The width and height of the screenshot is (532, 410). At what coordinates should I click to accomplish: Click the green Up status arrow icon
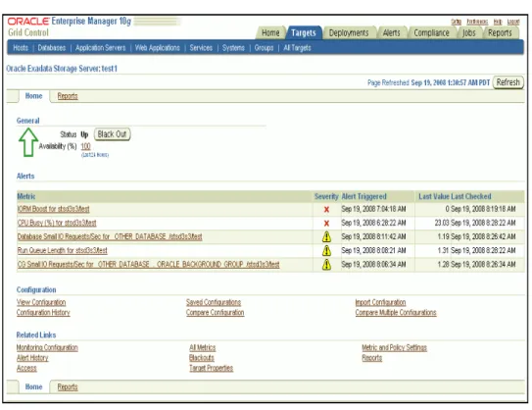tap(28, 142)
